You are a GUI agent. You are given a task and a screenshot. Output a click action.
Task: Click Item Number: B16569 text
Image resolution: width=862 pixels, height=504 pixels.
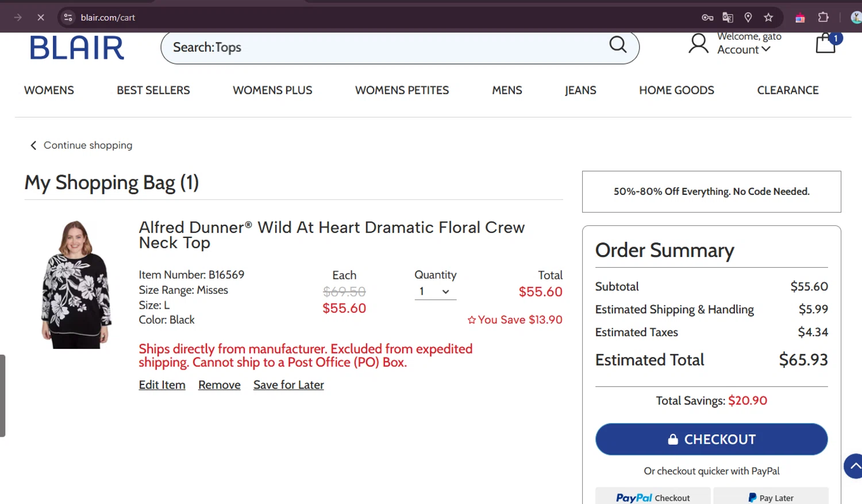click(191, 275)
